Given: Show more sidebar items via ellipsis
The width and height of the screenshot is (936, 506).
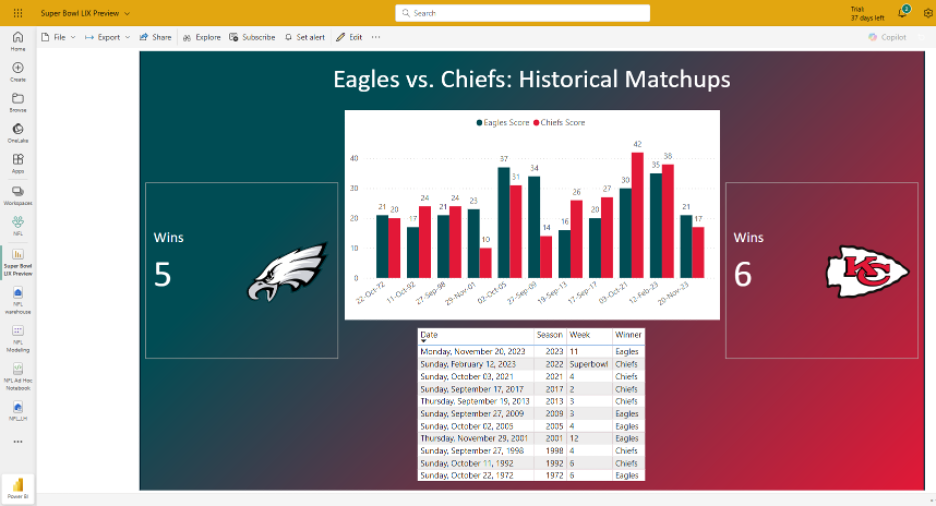Looking at the screenshot, I should 18,442.
